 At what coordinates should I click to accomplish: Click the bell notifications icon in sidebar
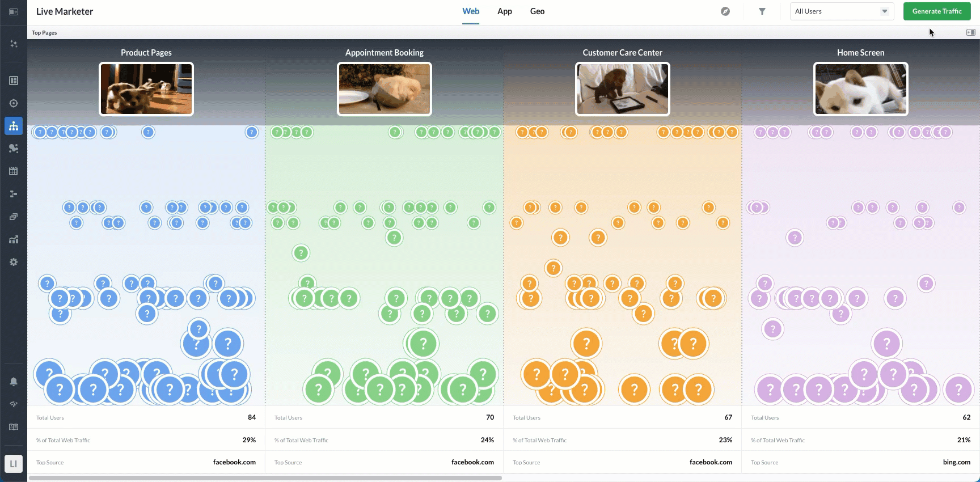(14, 382)
